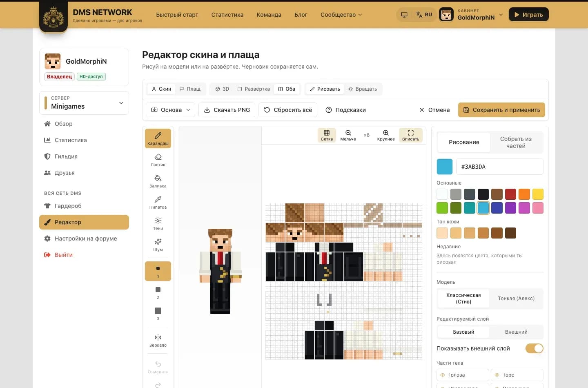Open the Сообщество menu dropdown
The image size is (588, 388).
click(341, 15)
